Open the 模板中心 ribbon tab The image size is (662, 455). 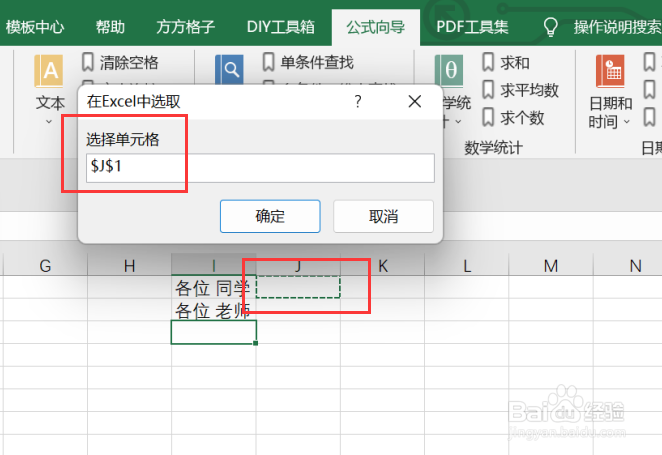(x=35, y=27)
